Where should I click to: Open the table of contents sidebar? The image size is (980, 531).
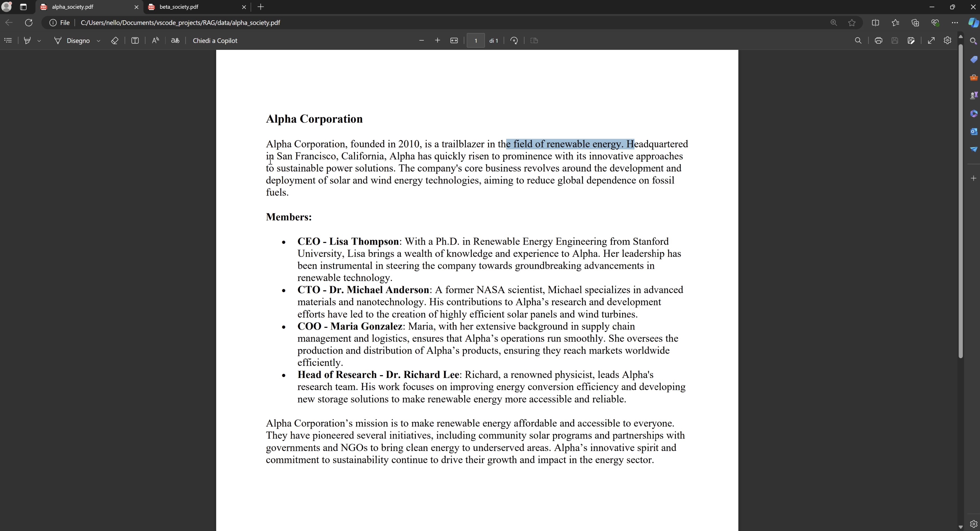pyautogui.click(x=8, y=40)
